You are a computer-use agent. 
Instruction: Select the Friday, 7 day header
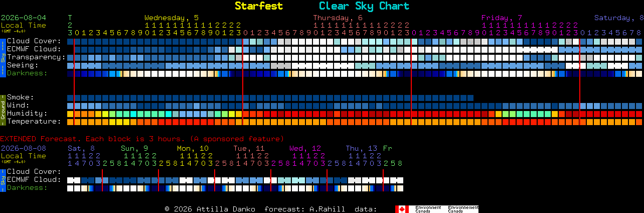(x=502, y=18)
